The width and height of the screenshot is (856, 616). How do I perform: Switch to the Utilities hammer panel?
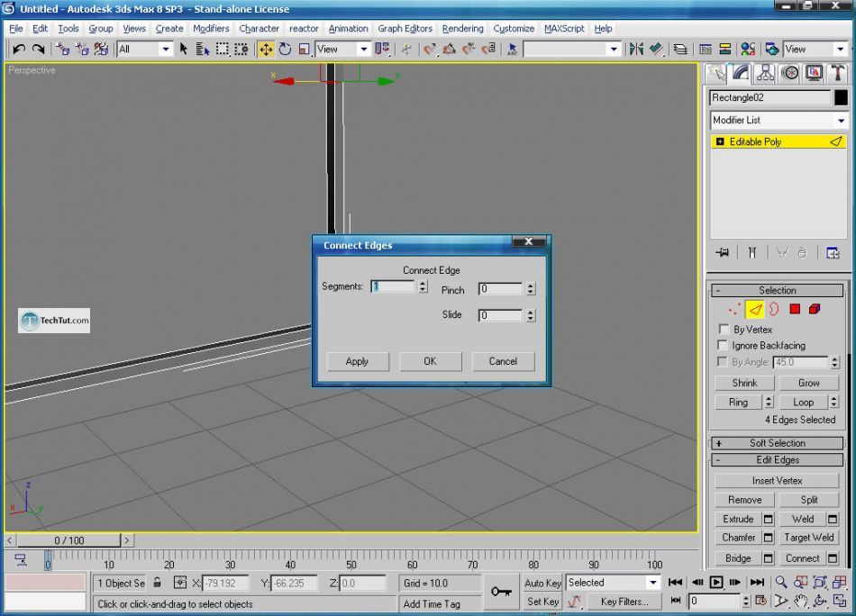pyautogui.click(x=837, y=74)
